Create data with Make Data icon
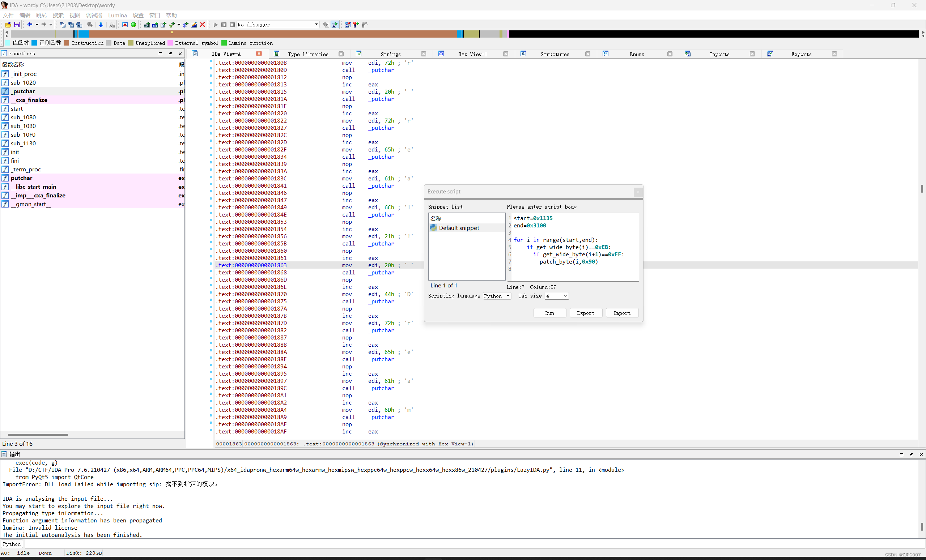 pyautogui.click(x=155, y=25)
